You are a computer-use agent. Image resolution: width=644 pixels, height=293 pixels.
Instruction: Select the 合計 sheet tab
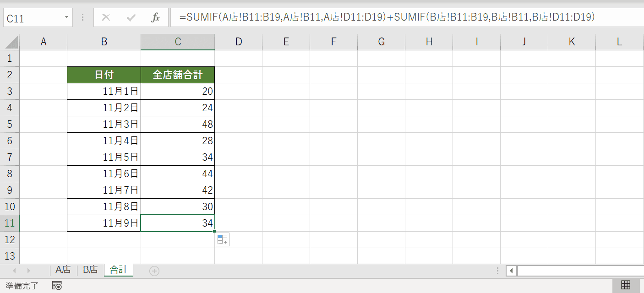(x=119, y=270)
